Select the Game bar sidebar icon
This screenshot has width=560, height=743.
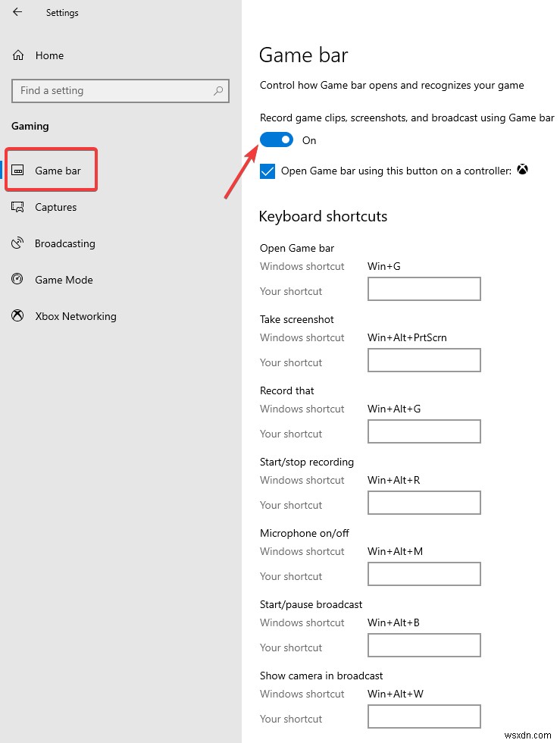tap(19, 170)
